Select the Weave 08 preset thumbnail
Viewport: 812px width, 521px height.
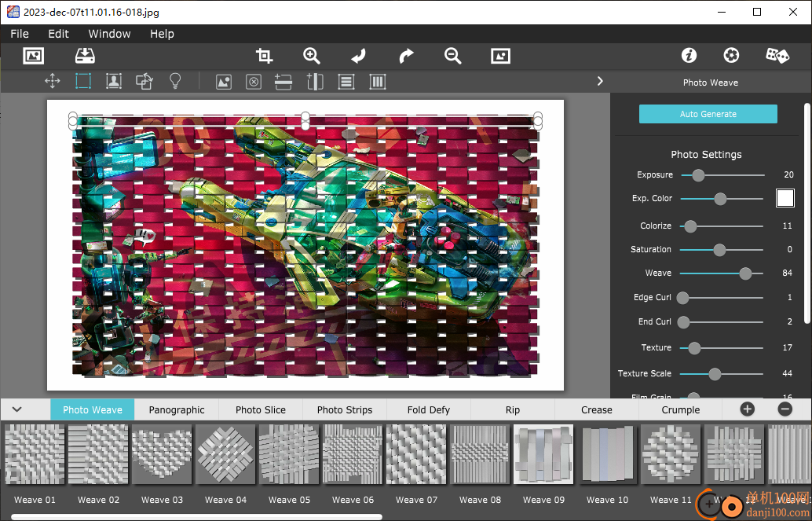[480, 455]
